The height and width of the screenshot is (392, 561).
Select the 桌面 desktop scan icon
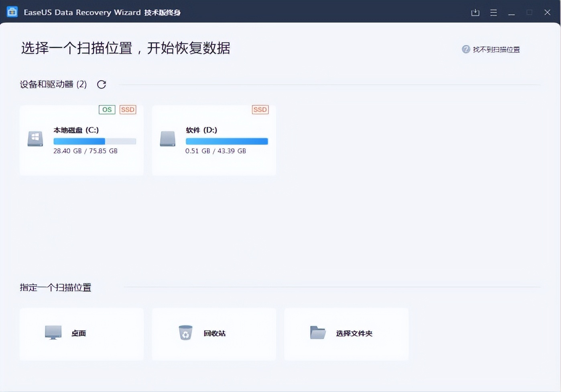click(53, 333)
